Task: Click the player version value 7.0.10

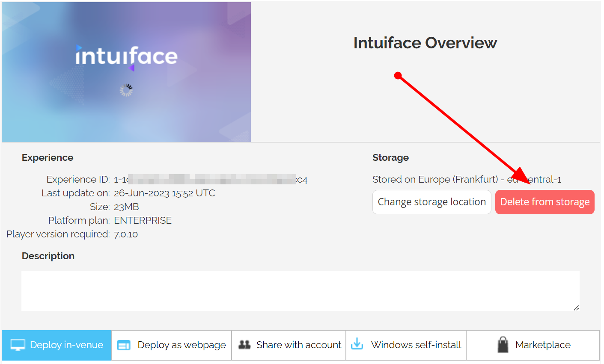Action: click(x=126, y=234)
